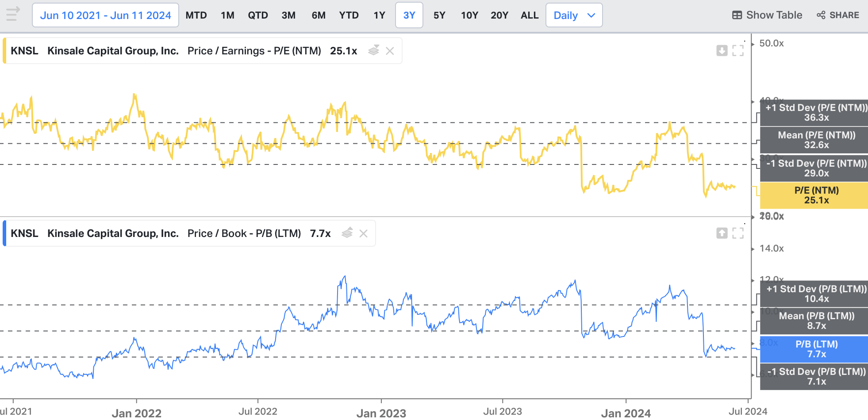Select the QTD time range
Viewport: 868px width, 420px height.
tap(258, 15)
